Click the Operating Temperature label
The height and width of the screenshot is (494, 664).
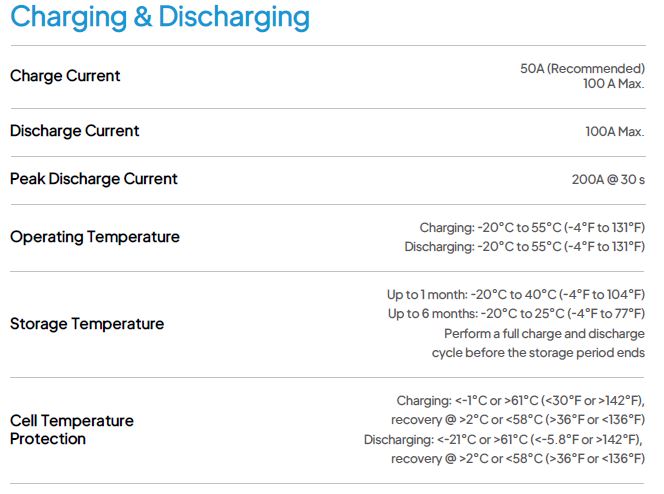click(95, 237)
